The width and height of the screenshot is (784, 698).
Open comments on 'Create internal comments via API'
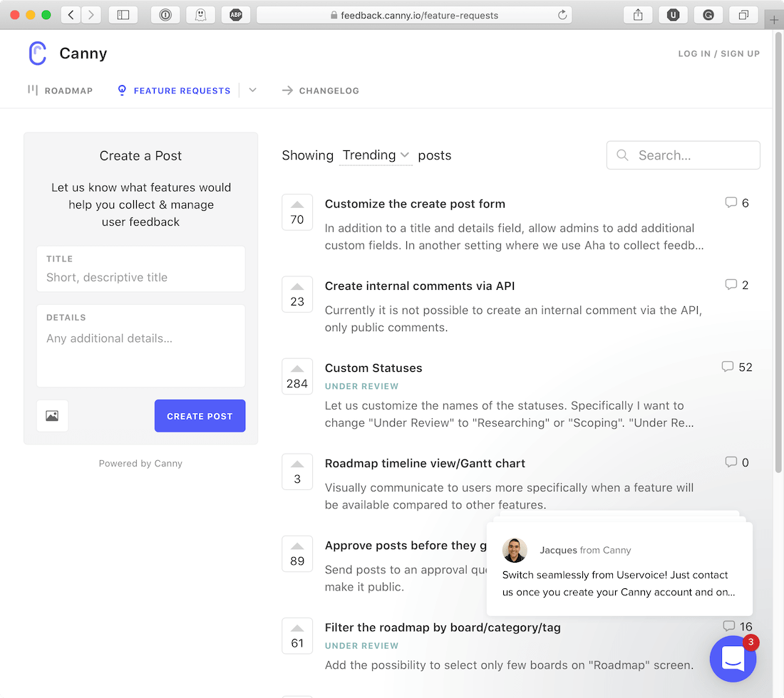[736, 285]
